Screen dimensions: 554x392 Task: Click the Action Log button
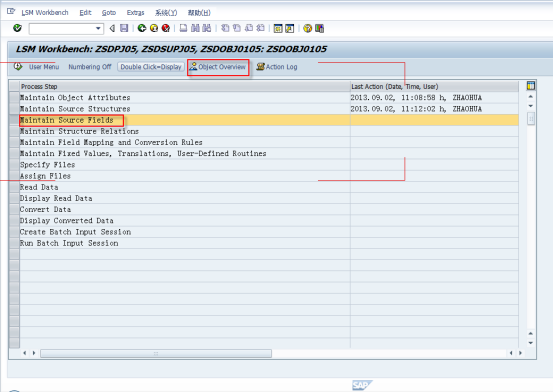pyautogui.click(x=277, y=67)
